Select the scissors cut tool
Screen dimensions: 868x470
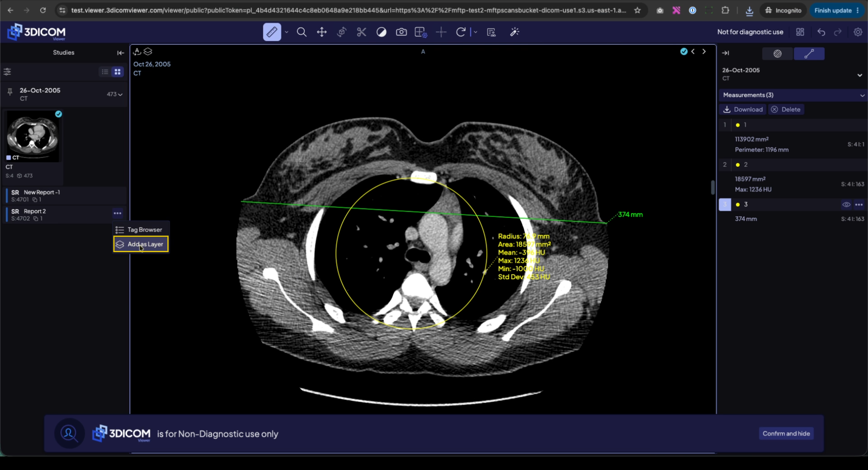tap(361, 32)
